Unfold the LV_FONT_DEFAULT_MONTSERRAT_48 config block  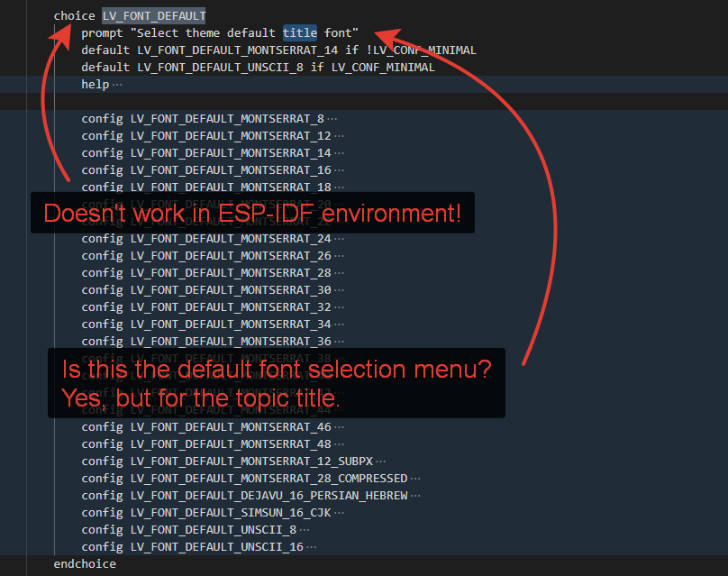[x=335, y=443]
